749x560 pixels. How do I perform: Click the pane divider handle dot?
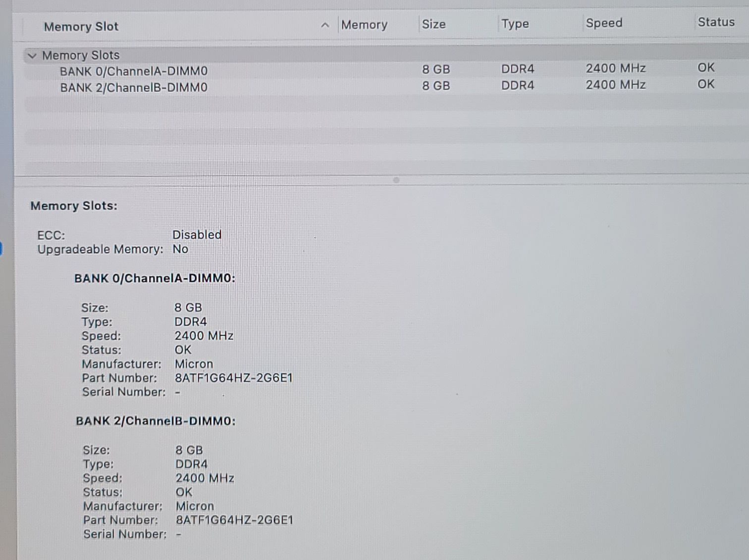click(396, 180)
